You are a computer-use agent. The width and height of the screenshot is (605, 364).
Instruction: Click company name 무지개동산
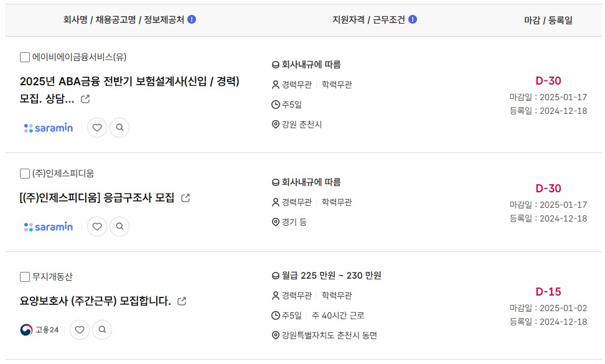pos(52,277)
